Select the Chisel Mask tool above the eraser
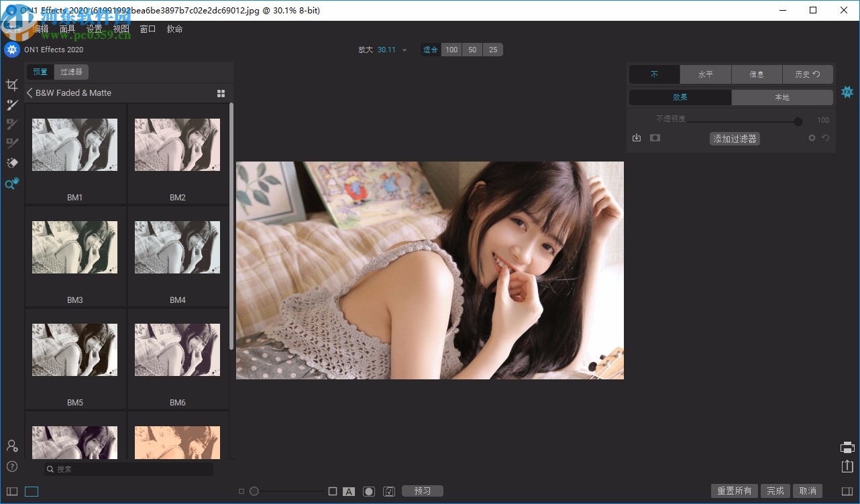The image size is (860, 504). 12,143
